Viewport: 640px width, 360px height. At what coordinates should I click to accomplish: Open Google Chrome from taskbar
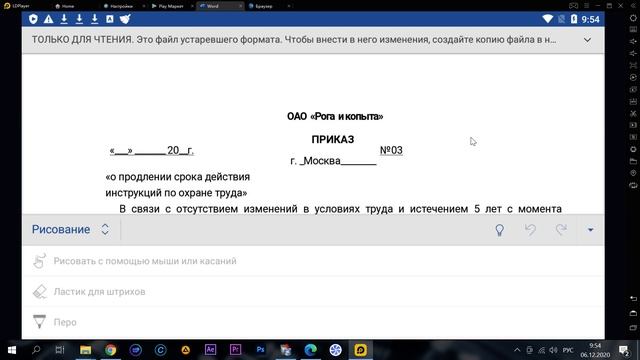pyautogui.click(x=110, y=350)
